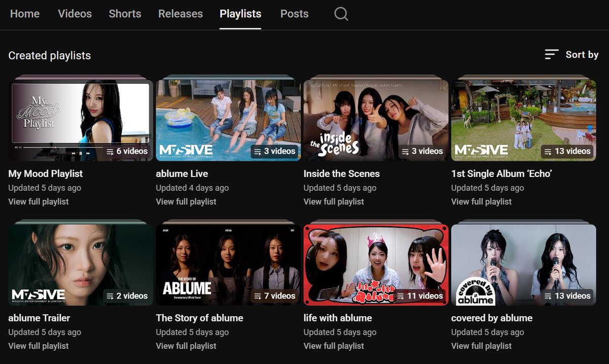Switch to the Videos tab
This screenshot has height=364, width=609.
coord(75,14)
